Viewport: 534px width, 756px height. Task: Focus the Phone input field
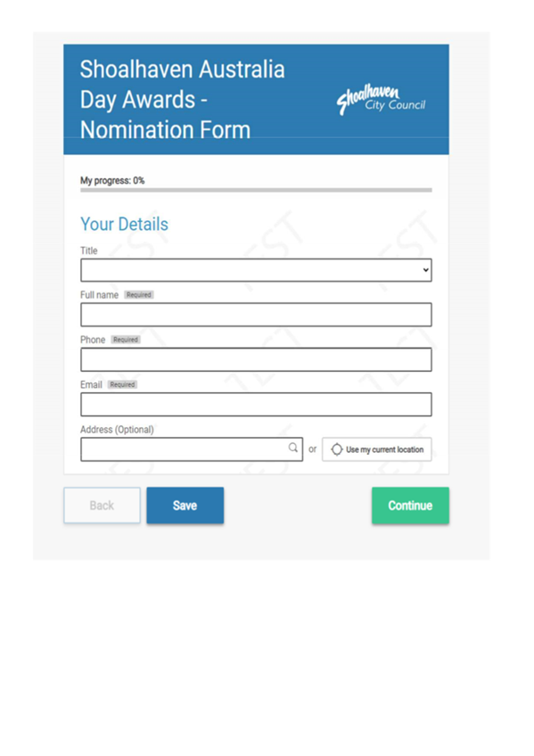click(256, 359)
